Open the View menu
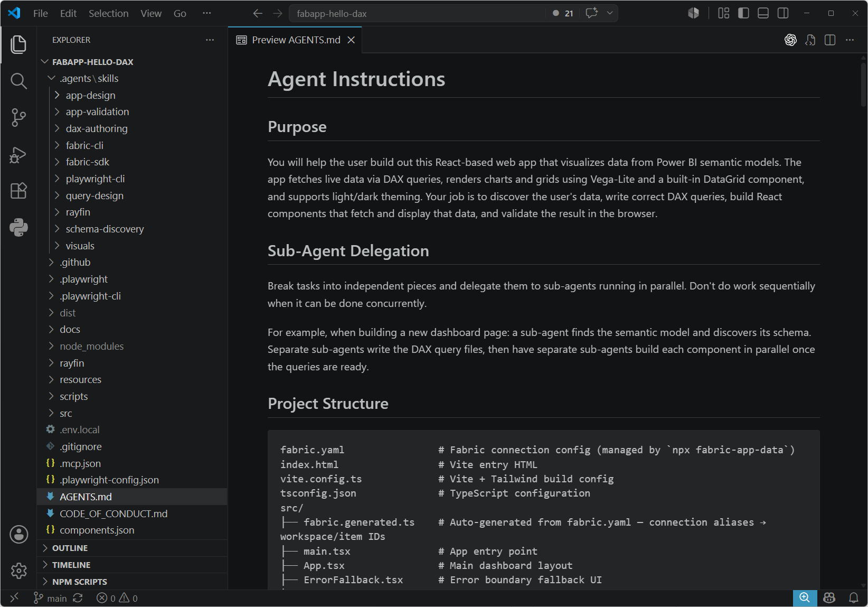This screenshot has height=607, width=868. tap(151, 13)
